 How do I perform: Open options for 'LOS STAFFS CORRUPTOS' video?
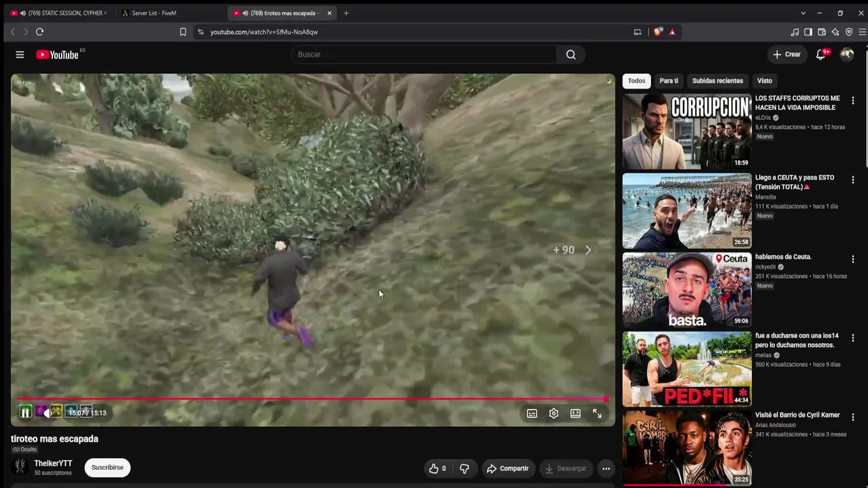(853, 100)
